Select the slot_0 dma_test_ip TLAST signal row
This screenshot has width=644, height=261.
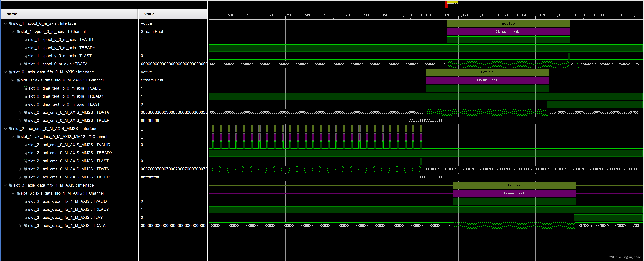click(x=64, y=104)
